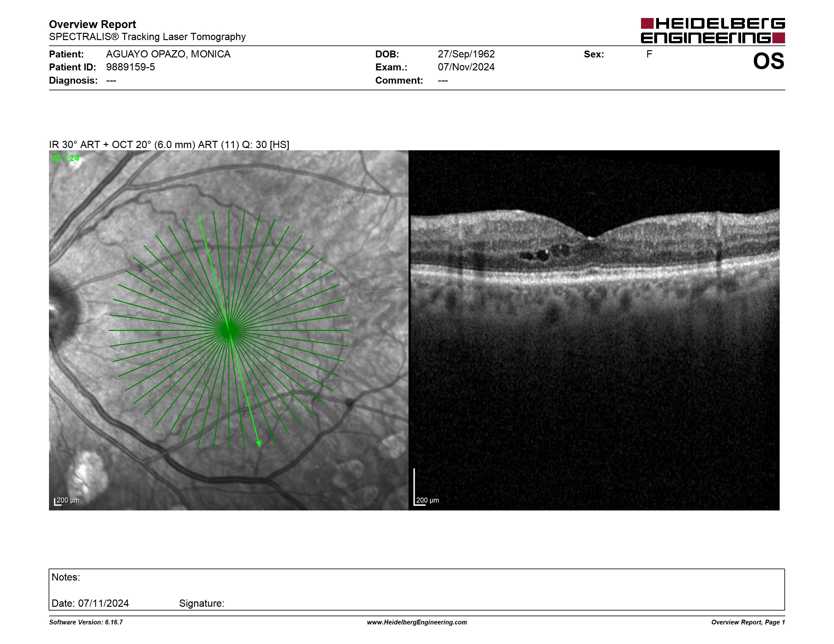This screenshot has height=644, width=834.
Task: Click the center of the radial scan pattern
Action: click(x=229, y=331)
